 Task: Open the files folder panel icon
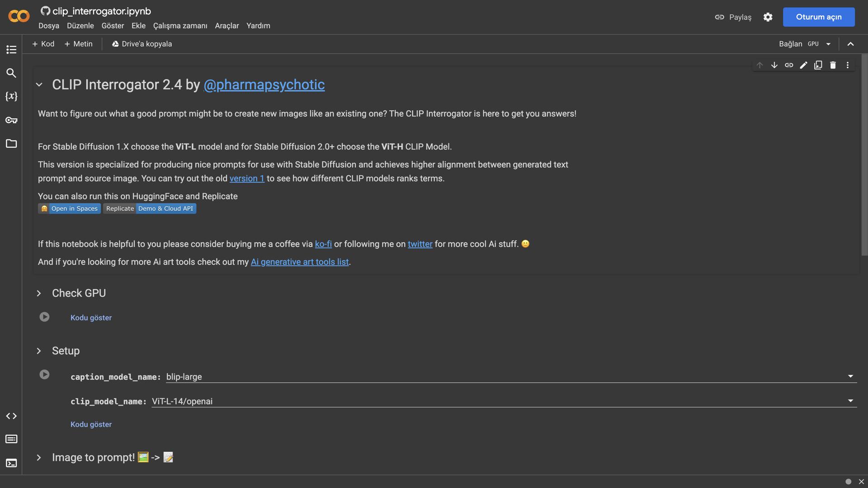[x=11, y=144]
